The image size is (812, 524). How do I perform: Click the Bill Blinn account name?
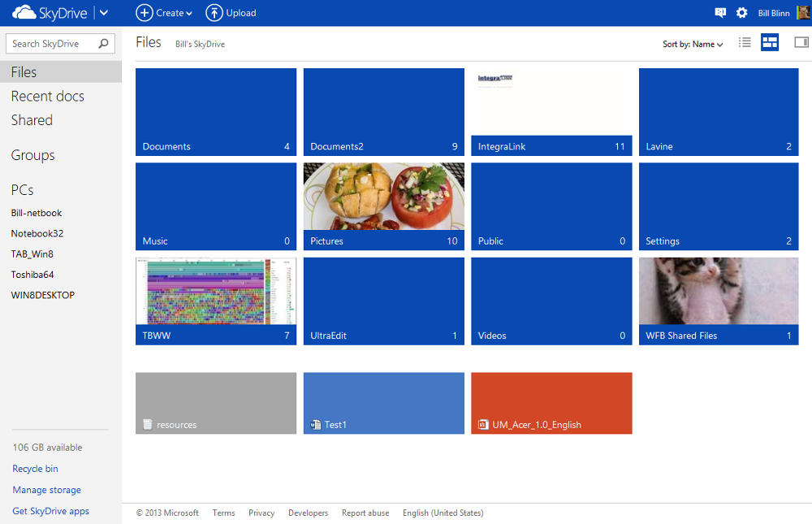point(774,13)
